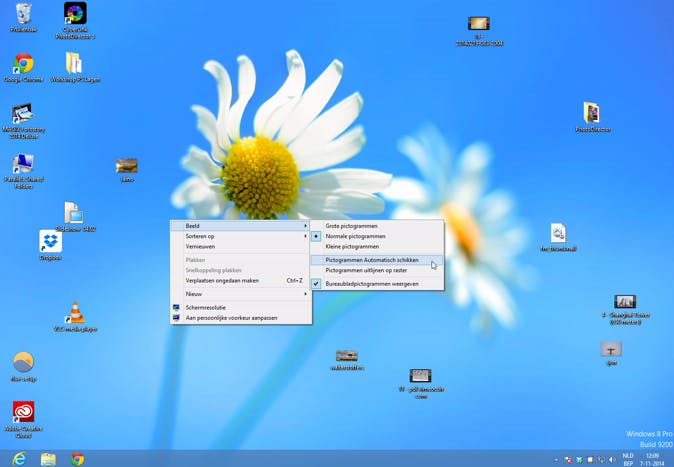Screen dimensions: 674x467
Task: Click the greyed Snelkoppeling plakken entry
Action: (x=241, y=270)
